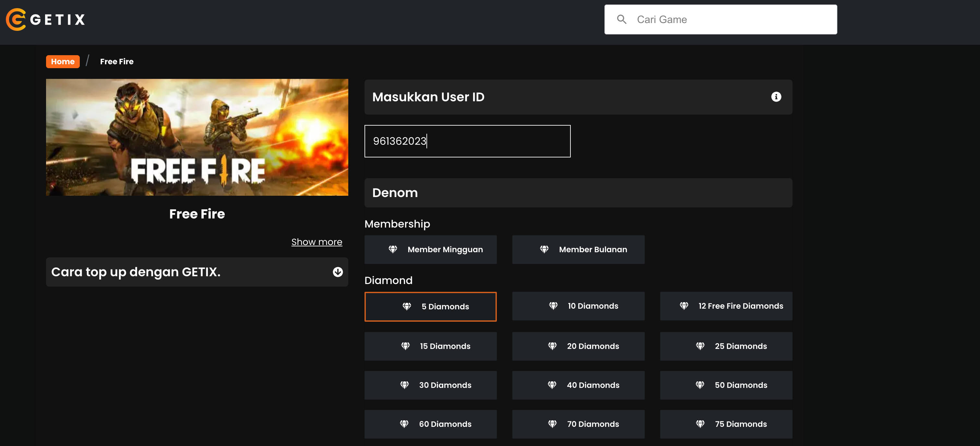Choose 70 Diamonds
The height and width of the screenshot is (446, 980).
point(578,424)
